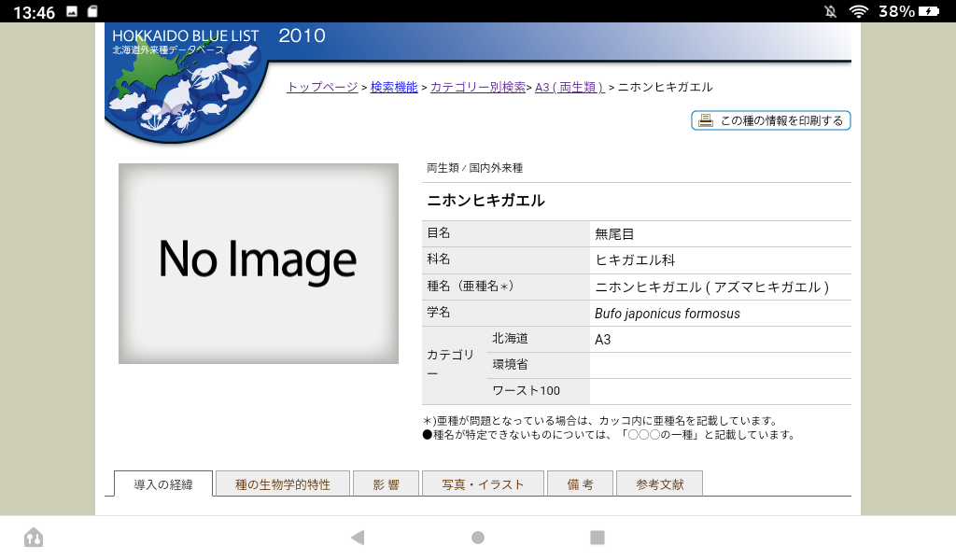
Task: Click the 環境省 row label
Action: point(511,364)
